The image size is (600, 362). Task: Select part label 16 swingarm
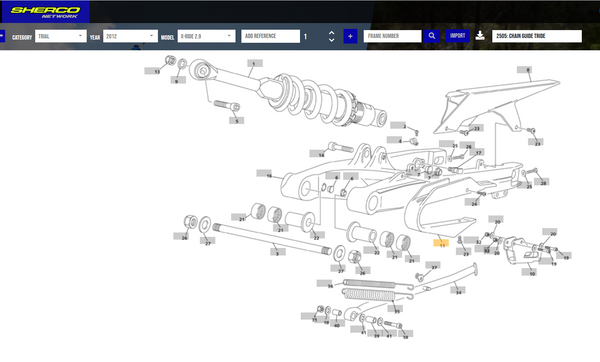[264, 174]
